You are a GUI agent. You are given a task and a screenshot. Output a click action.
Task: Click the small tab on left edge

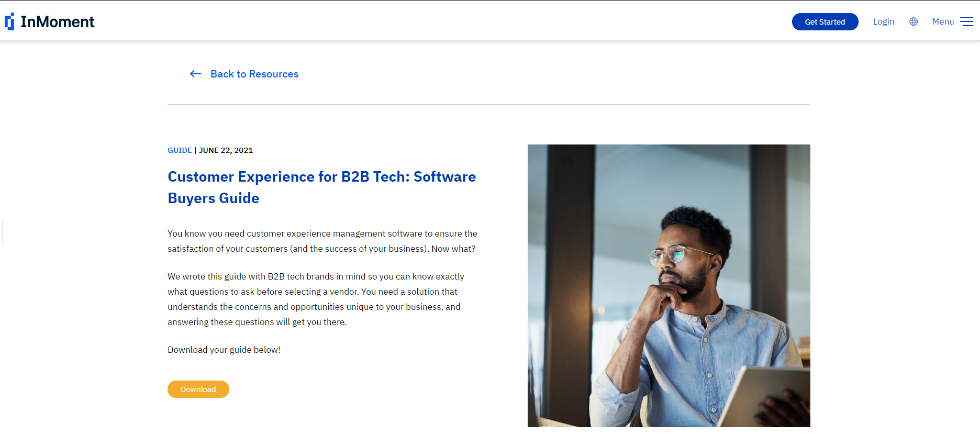[2, 232]
